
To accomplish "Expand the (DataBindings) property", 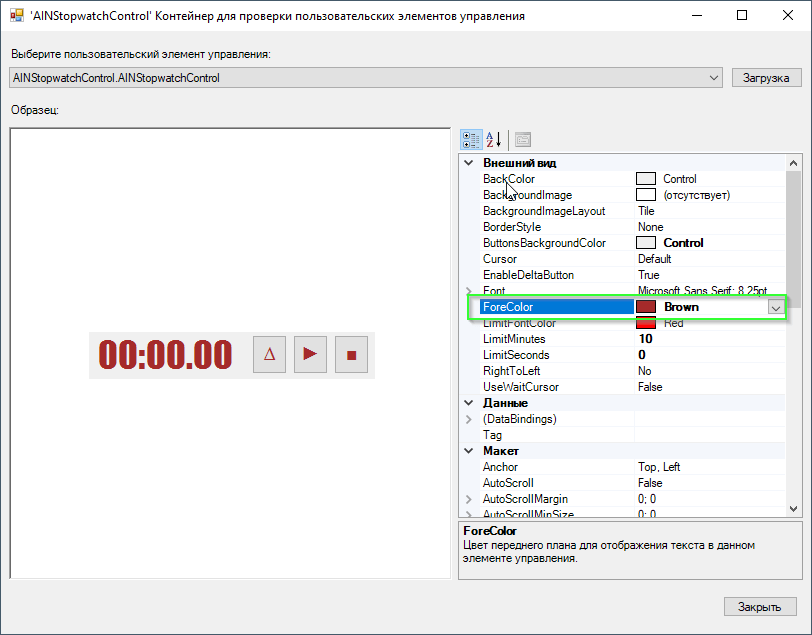I will tap(468, 419).
